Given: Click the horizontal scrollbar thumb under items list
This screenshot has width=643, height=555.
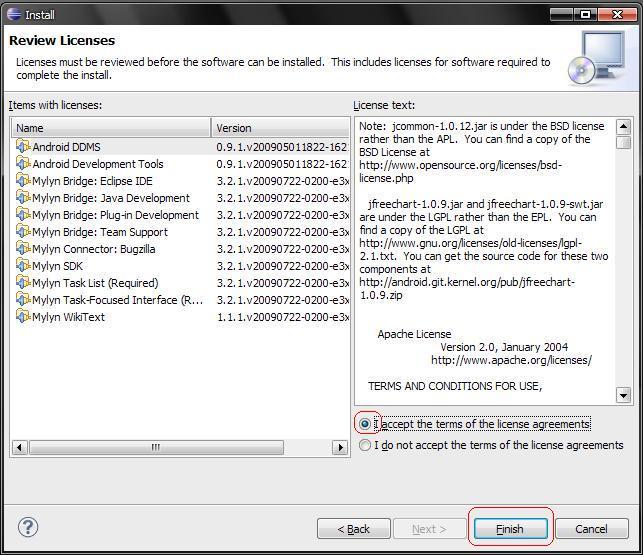Looking at the screenshot, I should [156, 447].
